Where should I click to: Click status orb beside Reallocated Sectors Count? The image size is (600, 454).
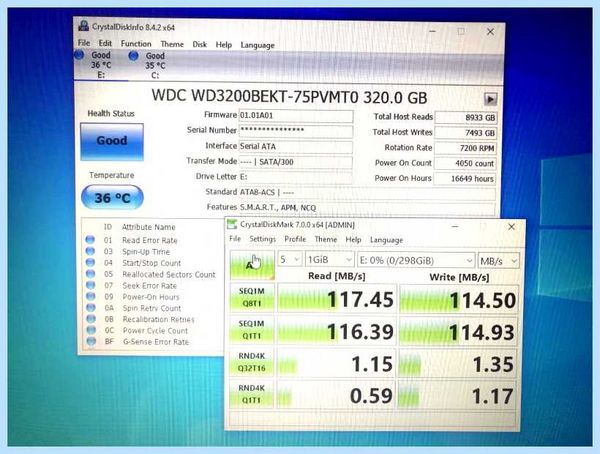pos(90,274)
